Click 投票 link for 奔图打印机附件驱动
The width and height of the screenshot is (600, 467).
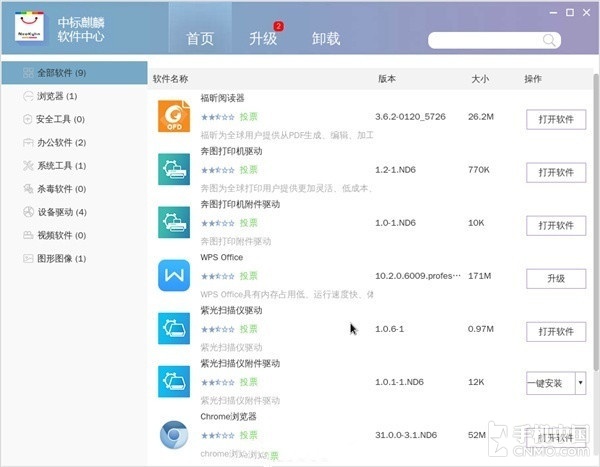pyautogui.click(x=248, y=223)
